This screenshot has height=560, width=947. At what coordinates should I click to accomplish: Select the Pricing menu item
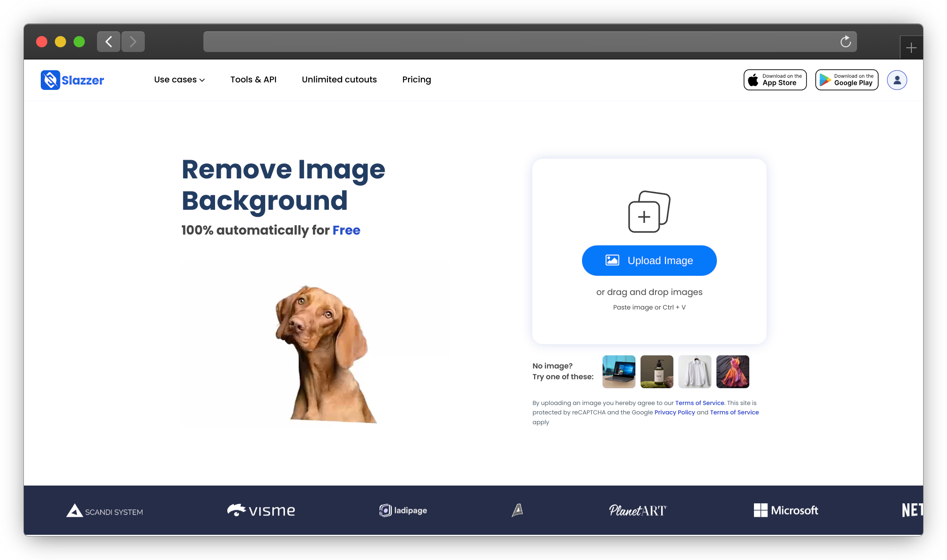(416, 79)
